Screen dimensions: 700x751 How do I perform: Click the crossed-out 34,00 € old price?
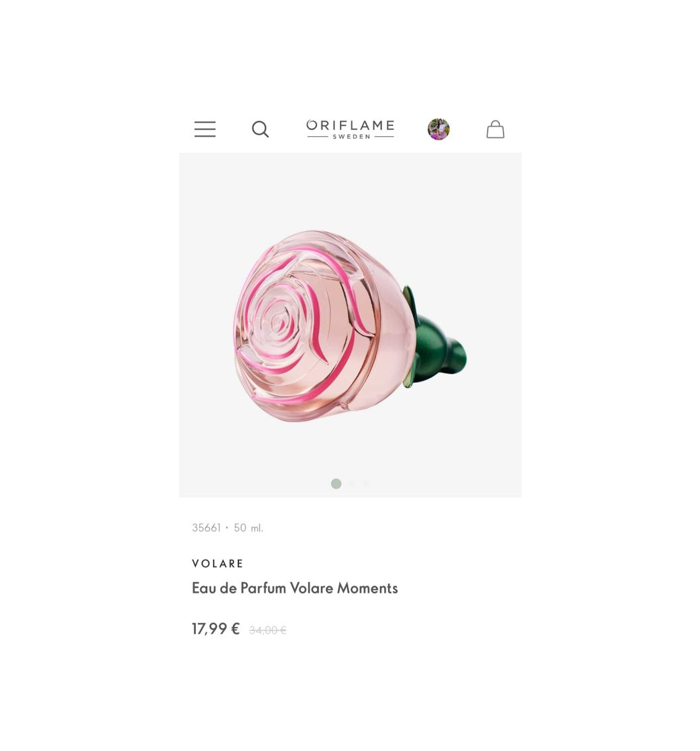268,630
